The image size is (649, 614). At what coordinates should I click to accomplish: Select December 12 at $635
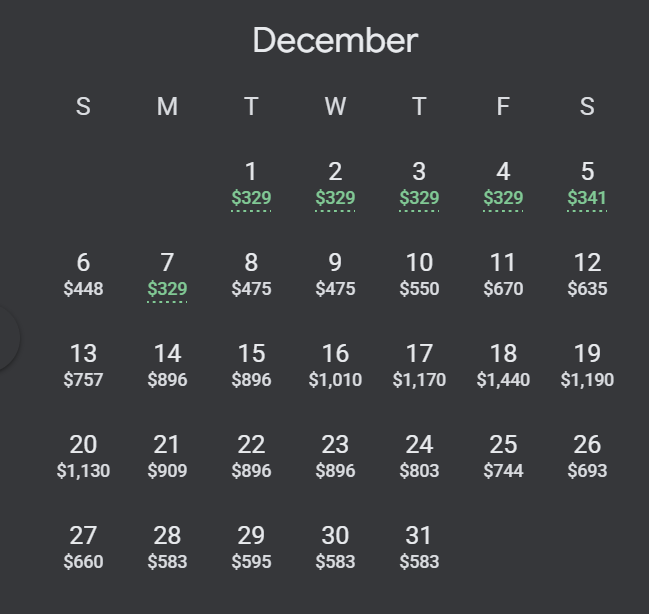click(587, 276)
